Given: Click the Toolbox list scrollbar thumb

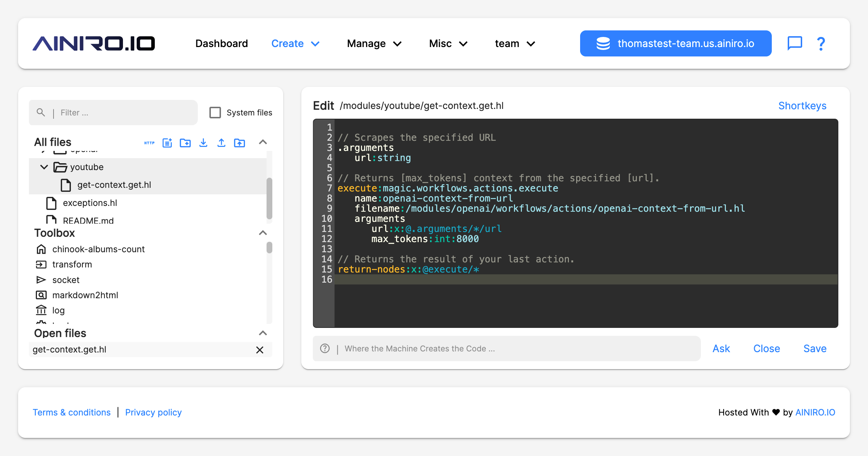Looking at the screenshot, I should pos(269,248).
